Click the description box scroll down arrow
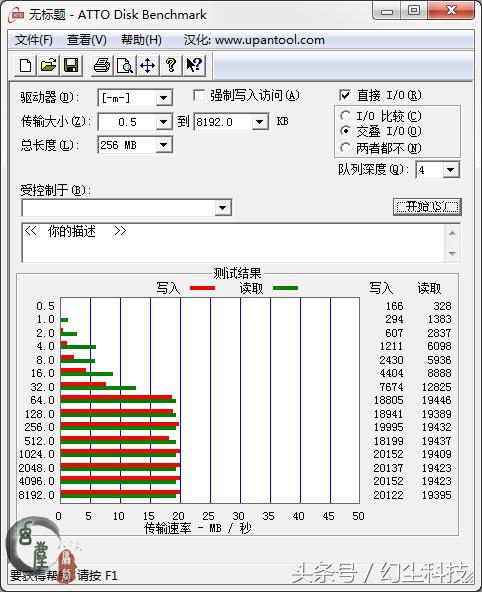This screenshot has width=482, height=592. (452, 253)
